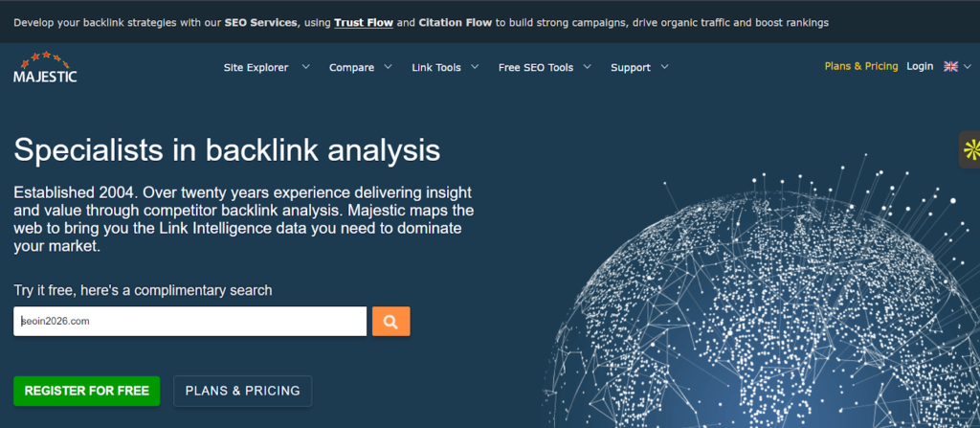Image resolution: width=980 pixels, height=428 pixels.
Task: Click the chevron beside Support
Action: 664,67
